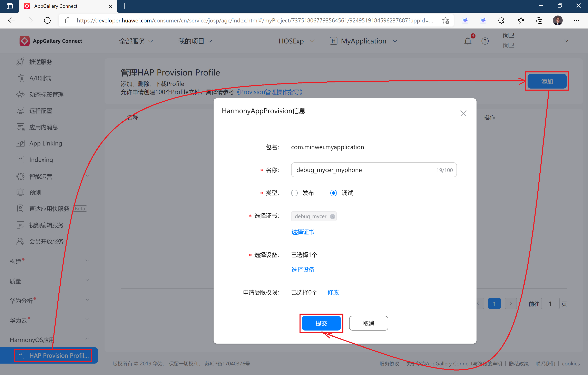The height and width of the screenshot is (375, 588).
Task: Click the 取消 cancel button
Action: [x=369, y=323]
